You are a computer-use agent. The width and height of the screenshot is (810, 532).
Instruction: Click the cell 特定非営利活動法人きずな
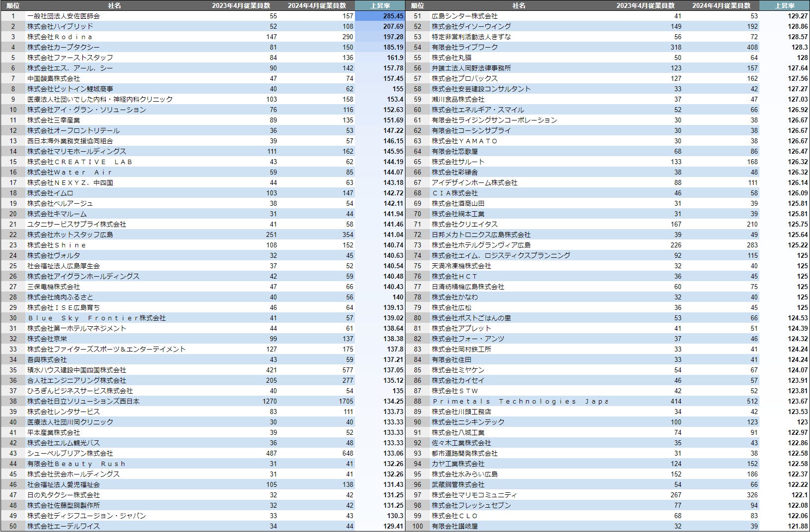[471, 37]
